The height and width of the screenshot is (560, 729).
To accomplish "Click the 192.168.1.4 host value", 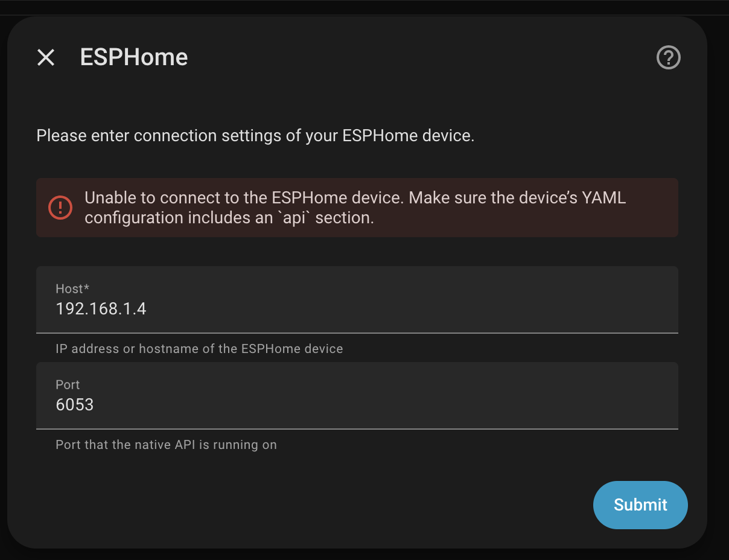I will point(101,309).
